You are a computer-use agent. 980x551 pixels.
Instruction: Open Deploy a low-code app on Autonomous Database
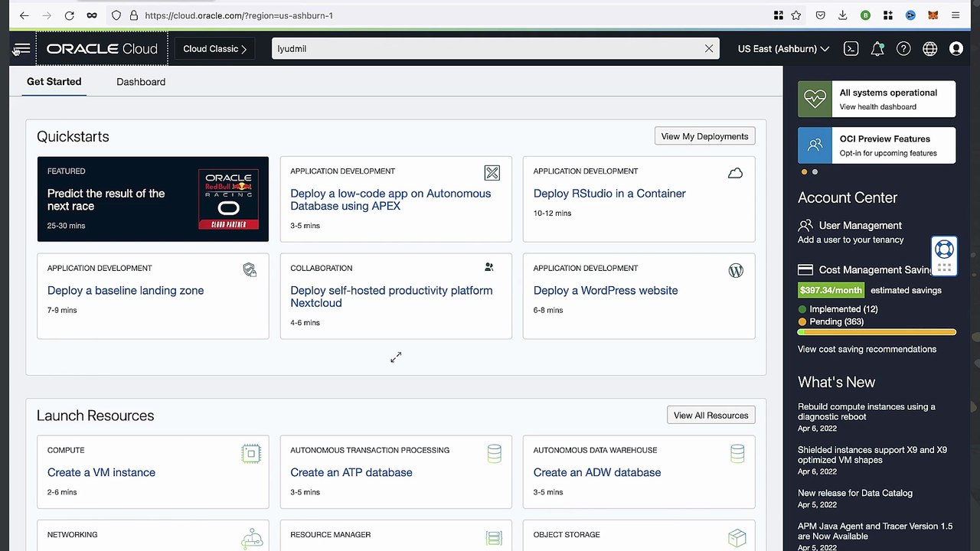click(x=390, y=200)
